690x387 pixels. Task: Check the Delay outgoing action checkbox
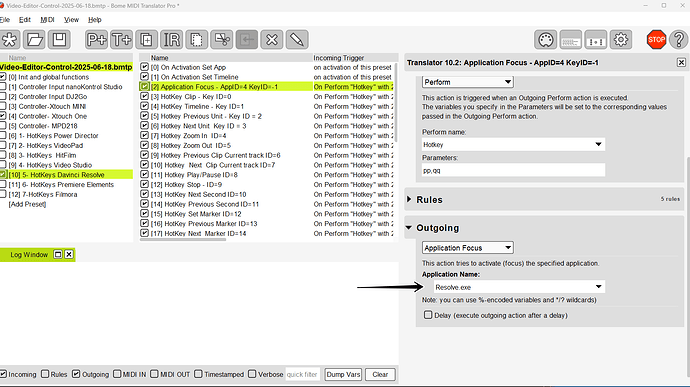coord(428,315)
